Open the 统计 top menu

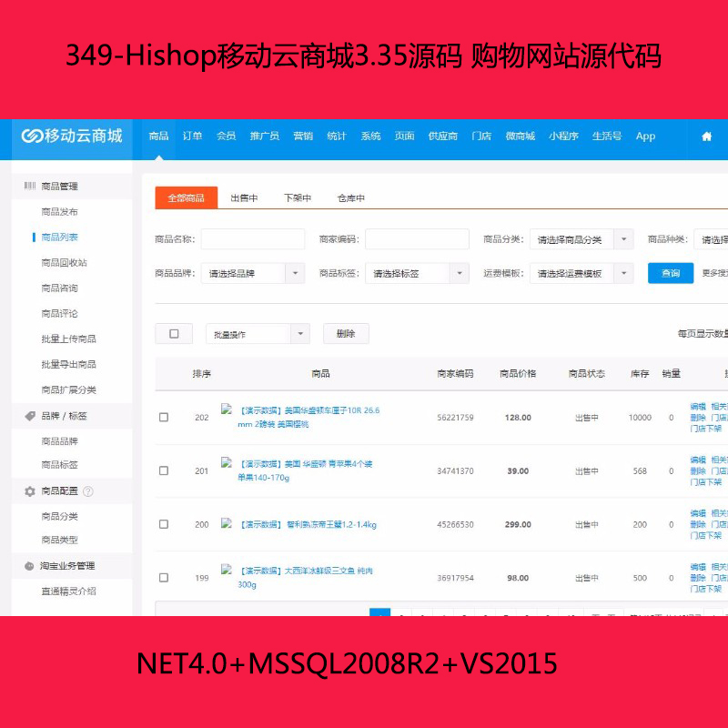[x=337, y=136]
